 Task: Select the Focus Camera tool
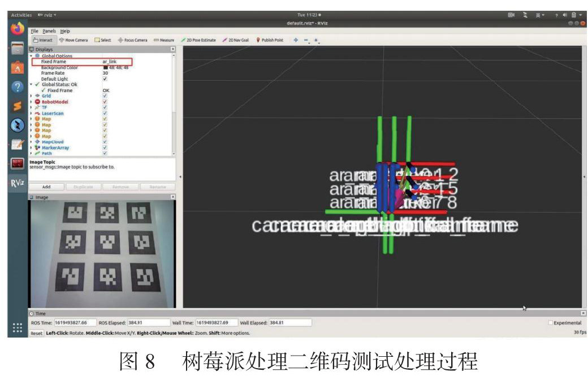click(x=132, y=40)
